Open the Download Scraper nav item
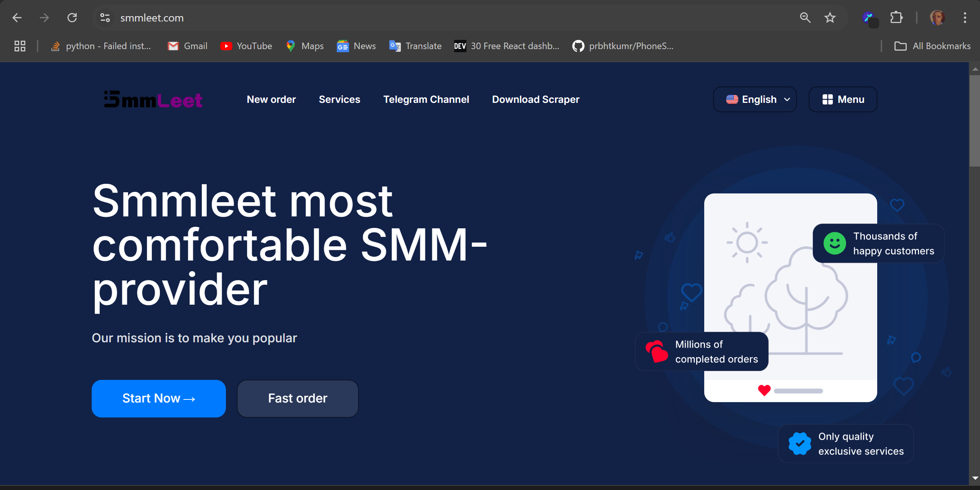The image size is (980, 490). point(536,99)
